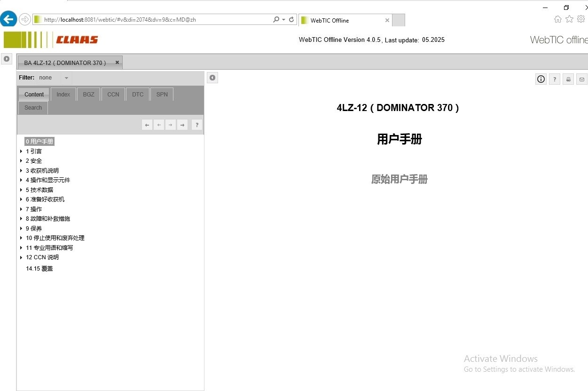Close the WebTIC Offline browser tab

point(387,20)
